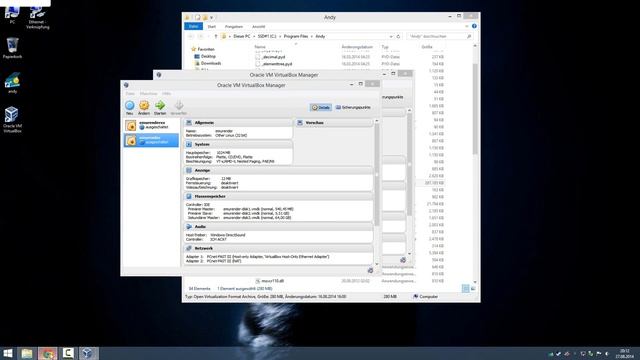Click Program Files in the Explorer breadcrumb
The width and height of the screenshot is (640, 360).
(x=296, y=36)
